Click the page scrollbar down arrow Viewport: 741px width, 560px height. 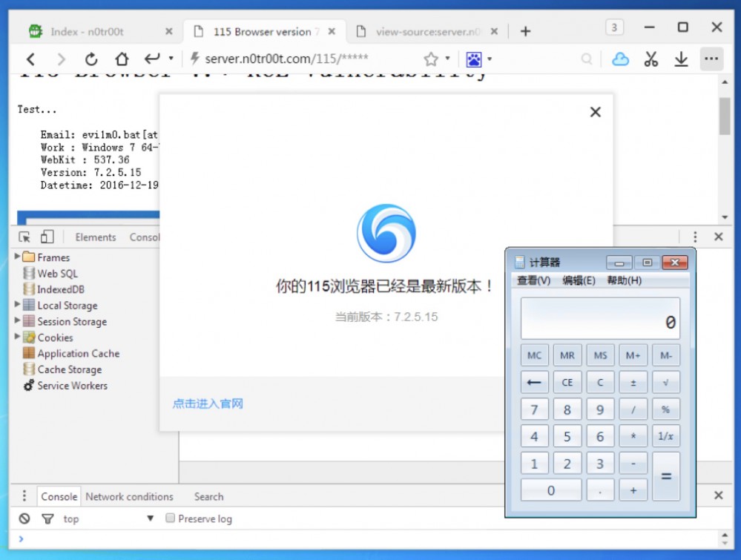click(725, 217)
